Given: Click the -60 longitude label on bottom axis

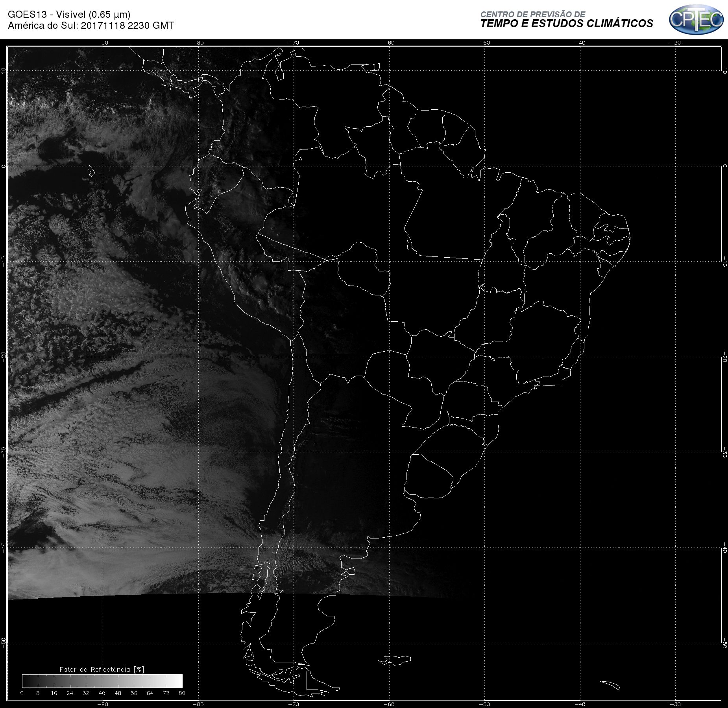Looking at the screenshot, I should click(389, 704).
